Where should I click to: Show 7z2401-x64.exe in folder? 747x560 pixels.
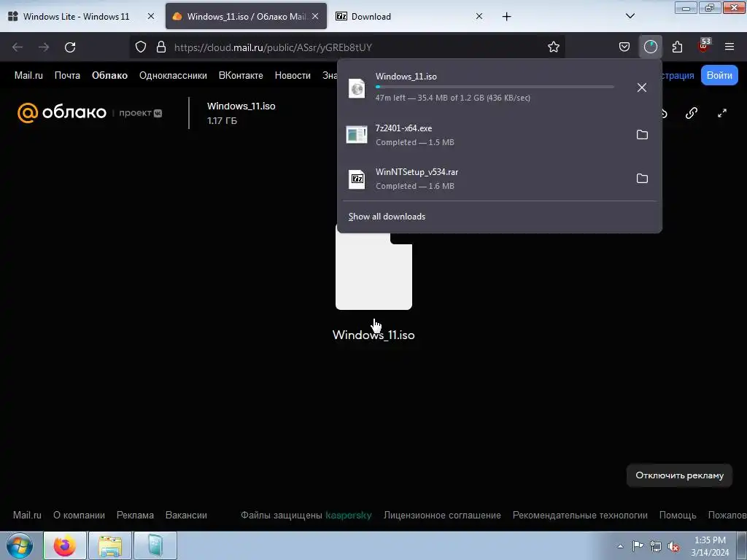642,135
